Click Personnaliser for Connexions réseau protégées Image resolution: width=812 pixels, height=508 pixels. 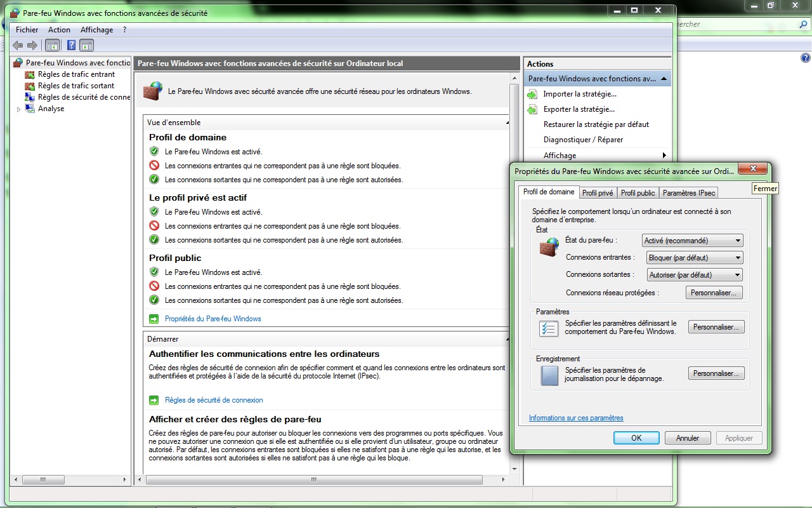click(x=714, y=293)
